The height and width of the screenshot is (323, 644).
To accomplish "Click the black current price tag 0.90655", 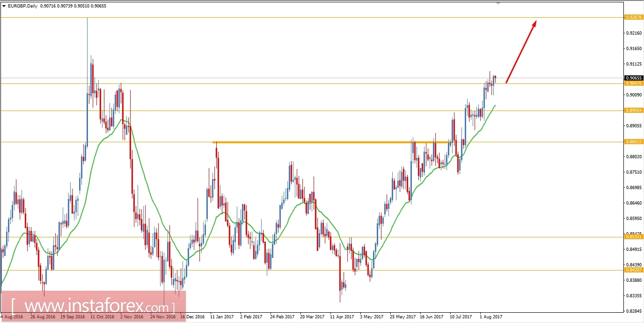I will click(x=635, y=78).
